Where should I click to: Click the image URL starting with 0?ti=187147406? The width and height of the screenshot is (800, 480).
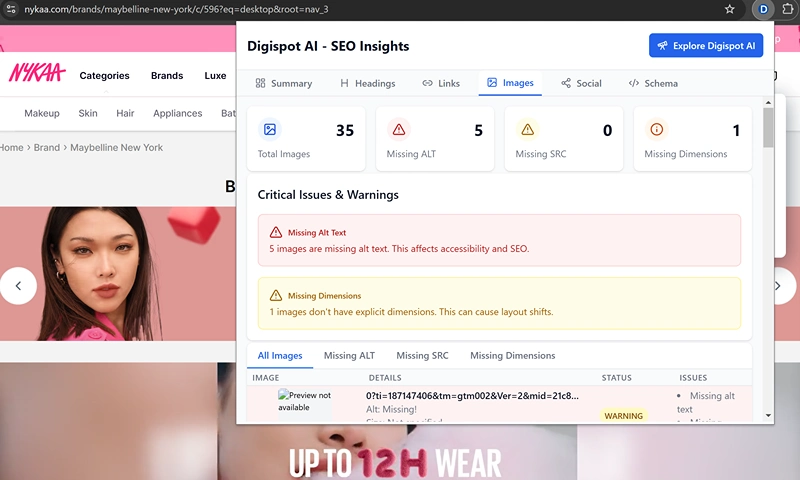[472, 396]
